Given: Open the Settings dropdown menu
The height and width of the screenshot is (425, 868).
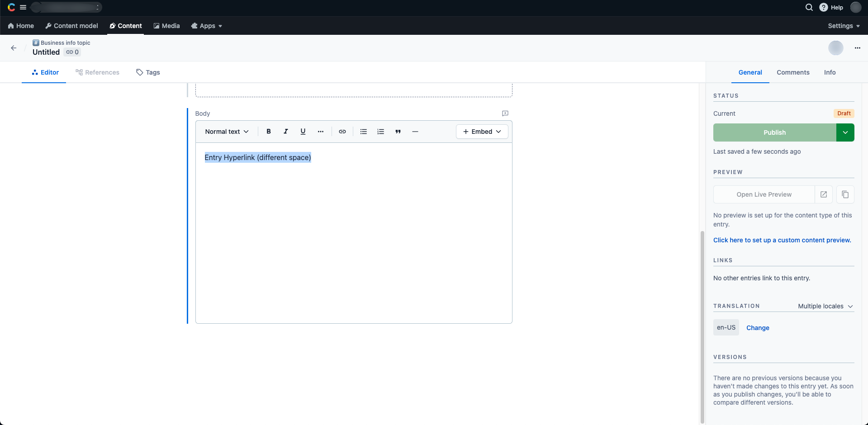Looking at the screenshot, I should point(844,26).
